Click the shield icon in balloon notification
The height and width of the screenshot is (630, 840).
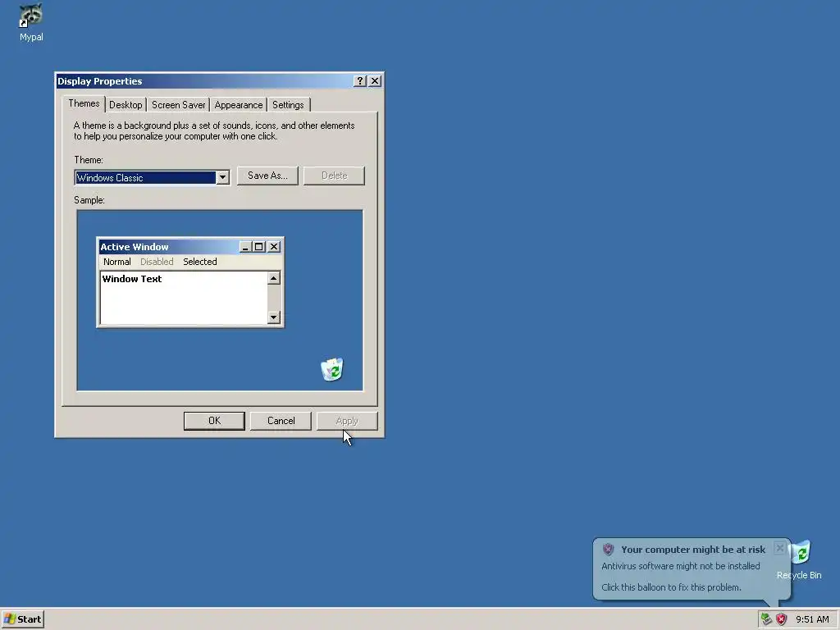tap(608, 549)
